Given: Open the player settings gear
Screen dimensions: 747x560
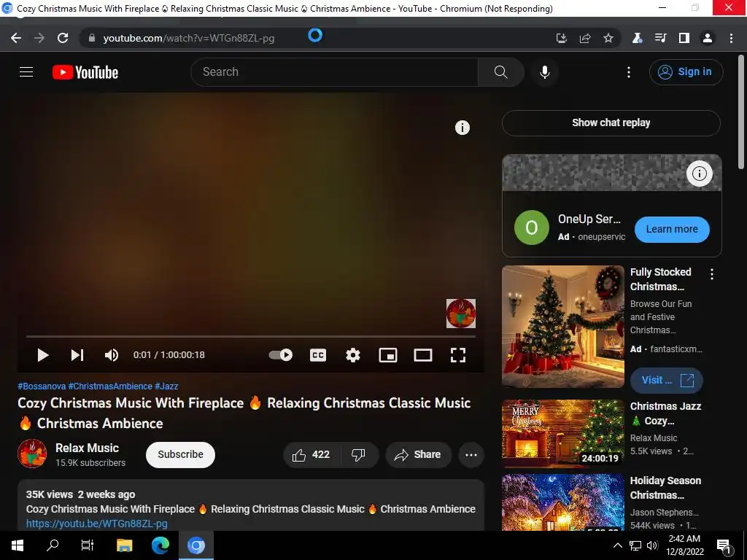Looking at the screenshot, I should [x=352, y=355].
